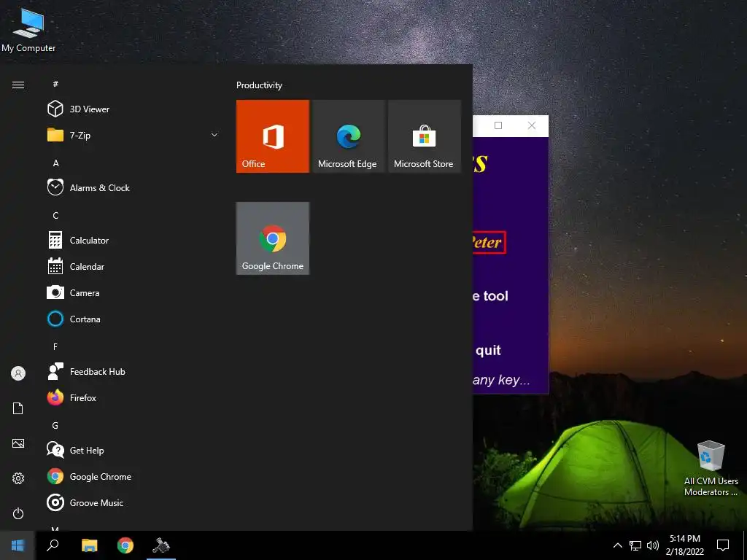Launch Google Chrome from the app list
This screenshot has width=747, height=560.
coord(133,476)
